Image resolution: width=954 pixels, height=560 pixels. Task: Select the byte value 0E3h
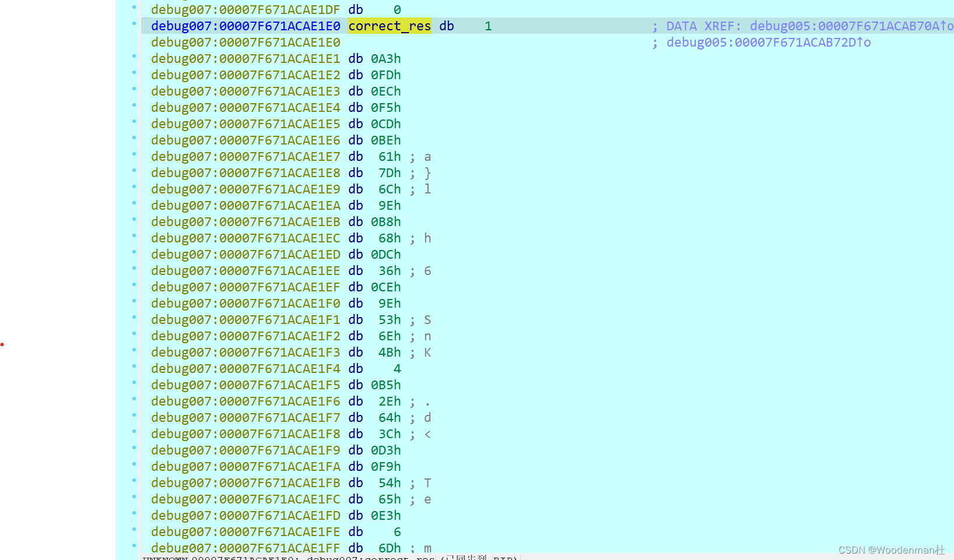coord(386,516)
